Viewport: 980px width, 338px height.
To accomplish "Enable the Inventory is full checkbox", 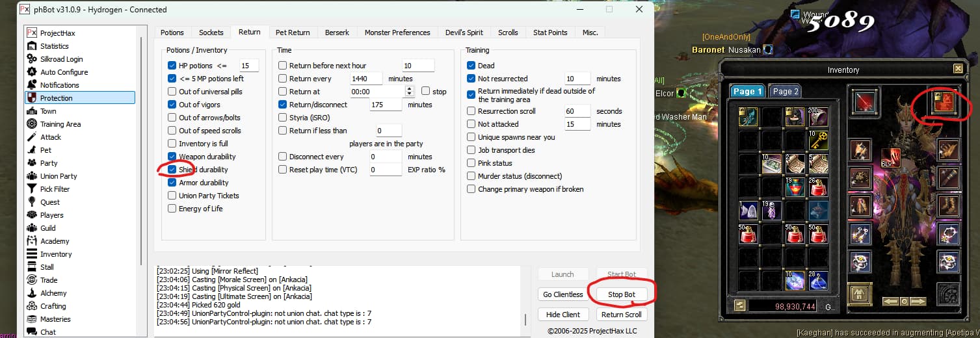I will click(172, 144).
